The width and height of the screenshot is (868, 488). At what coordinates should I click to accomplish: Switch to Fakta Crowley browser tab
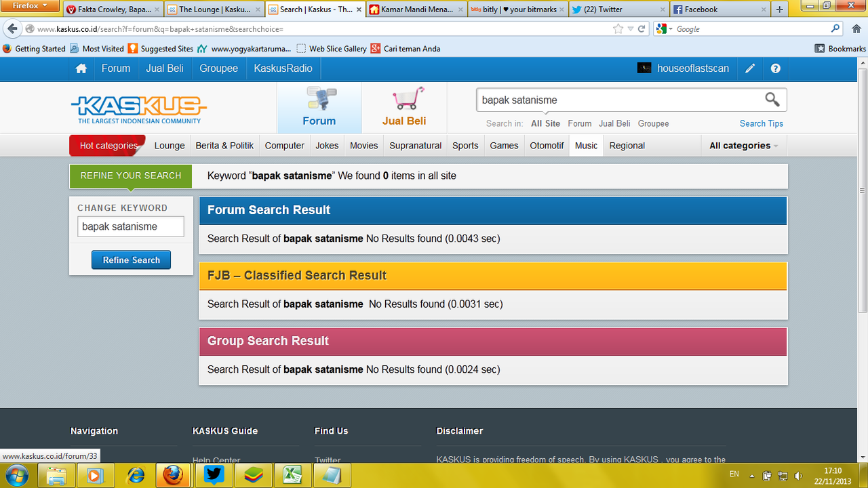pos(113,9)
